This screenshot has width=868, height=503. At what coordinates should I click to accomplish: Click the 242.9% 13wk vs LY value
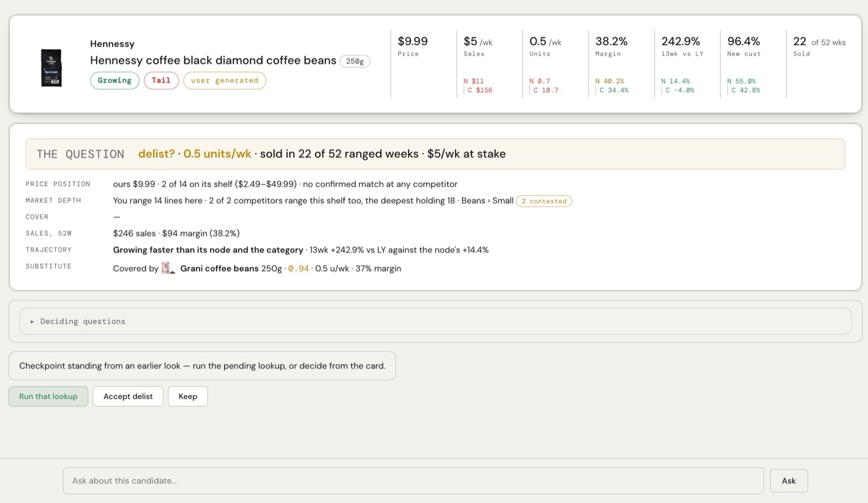tap(680, 41)
